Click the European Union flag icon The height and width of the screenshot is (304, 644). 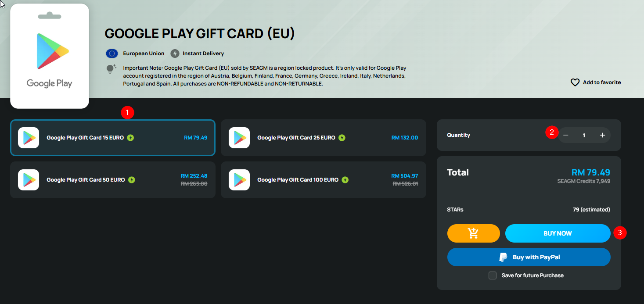tap(112, 54)
